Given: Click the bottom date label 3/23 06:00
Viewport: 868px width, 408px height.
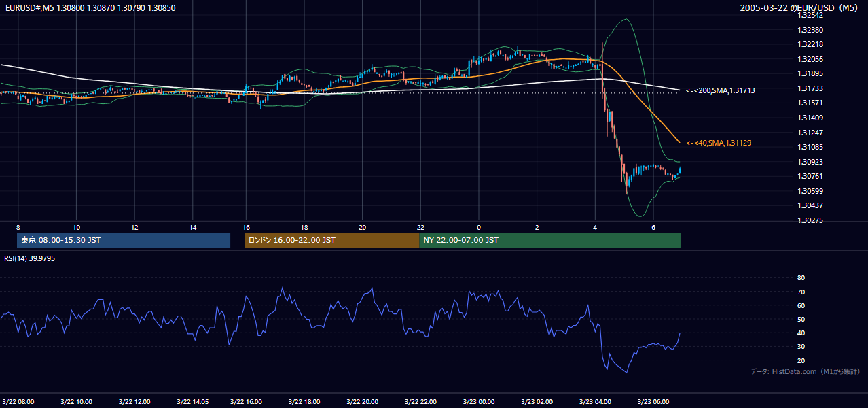Looking at the screenshot, I should pos(653,401).
